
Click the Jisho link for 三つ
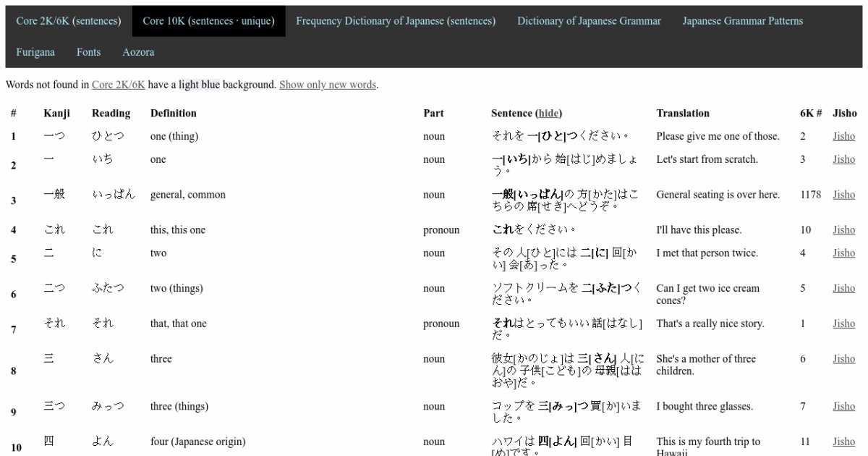[x=843, y=405]
